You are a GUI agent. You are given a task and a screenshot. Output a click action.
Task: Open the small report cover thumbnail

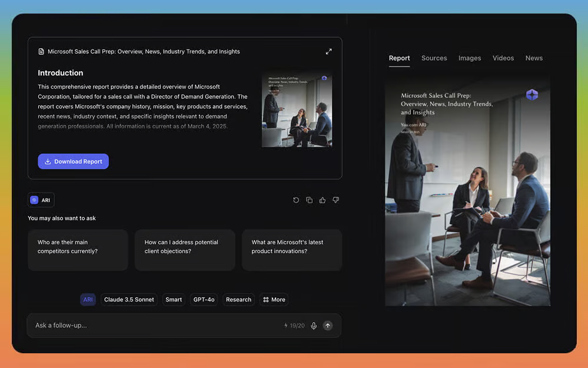point(297,108)
